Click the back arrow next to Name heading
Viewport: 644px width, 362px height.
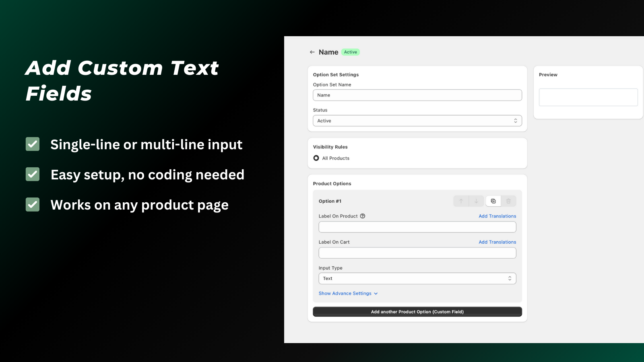coord(312,52)
